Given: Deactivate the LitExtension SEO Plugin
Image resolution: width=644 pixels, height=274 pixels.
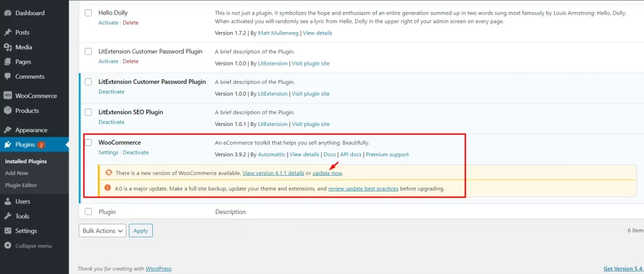Looking at the screenshot, I should 111,122.
